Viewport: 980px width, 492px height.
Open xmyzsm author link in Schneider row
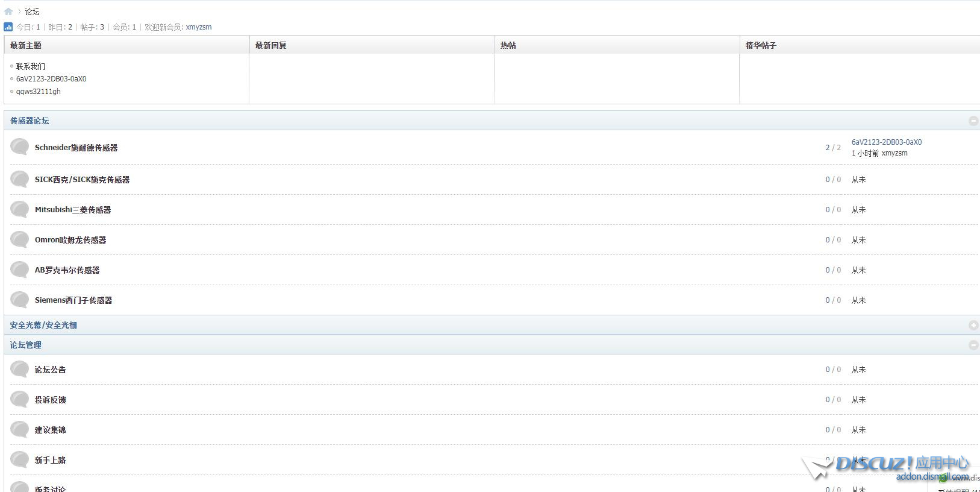894,153
